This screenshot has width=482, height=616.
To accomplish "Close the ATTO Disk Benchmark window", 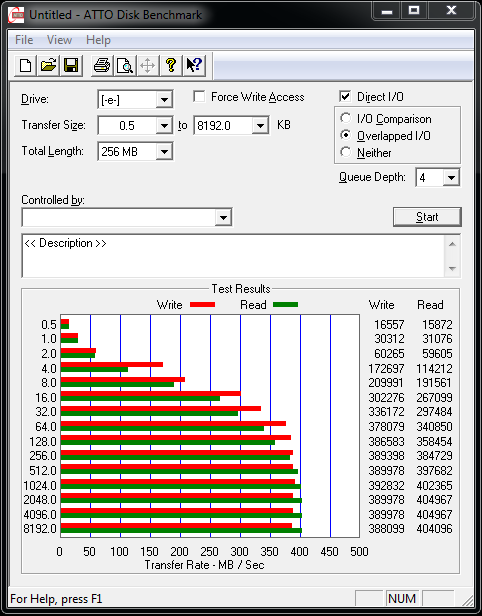I will [451, 11].
